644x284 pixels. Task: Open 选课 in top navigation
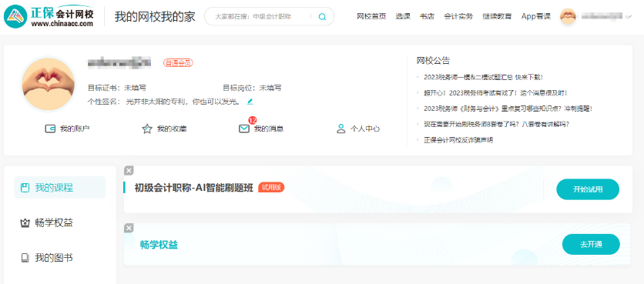[x=403, y=16]
